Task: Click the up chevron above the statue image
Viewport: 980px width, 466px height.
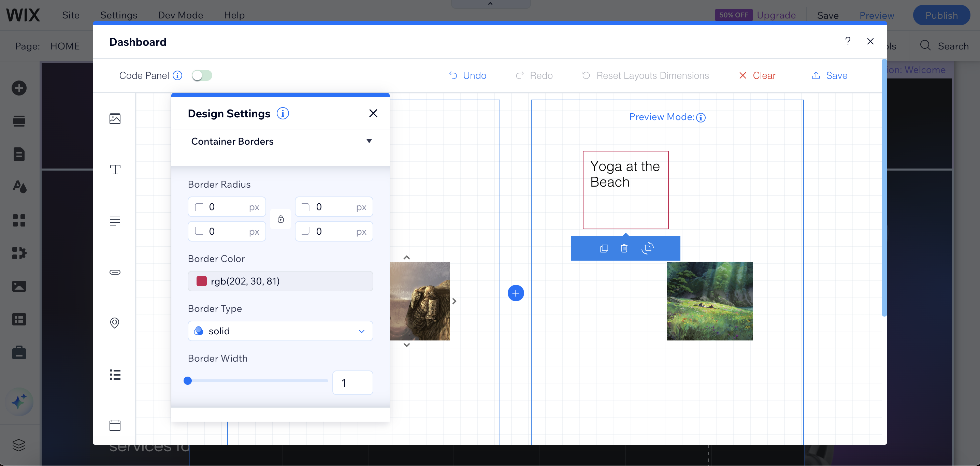Action: pos(407,258)
